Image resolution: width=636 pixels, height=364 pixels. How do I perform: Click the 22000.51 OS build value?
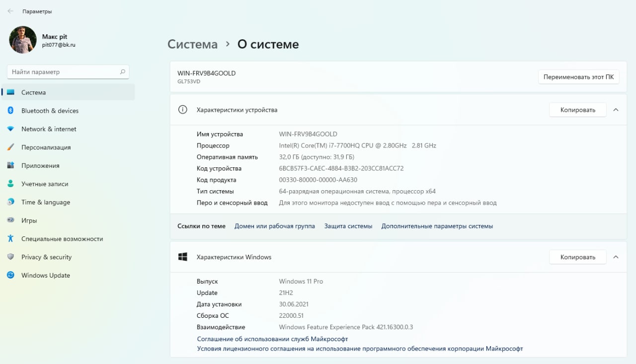click(291, 315)
